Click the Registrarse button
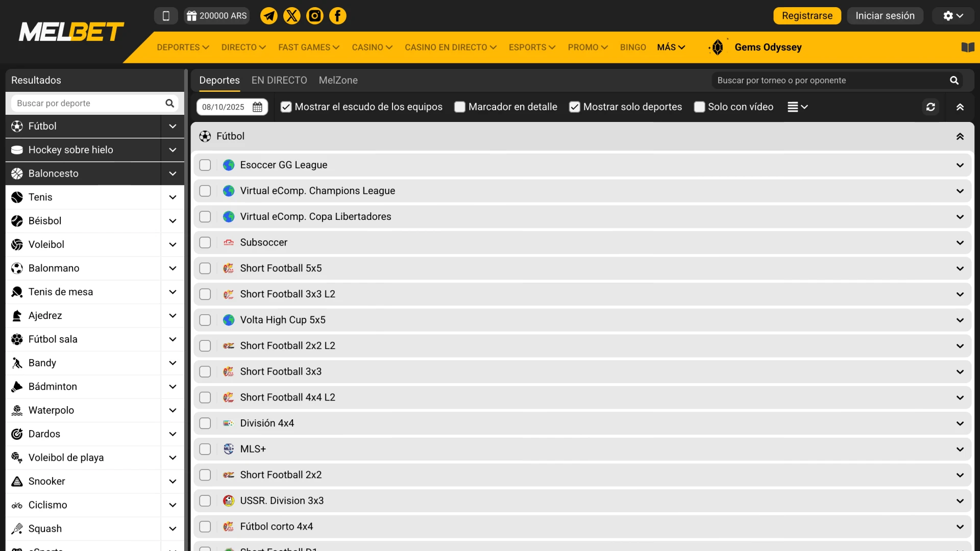This screenshot has height=551, width=980. (807, 16)
